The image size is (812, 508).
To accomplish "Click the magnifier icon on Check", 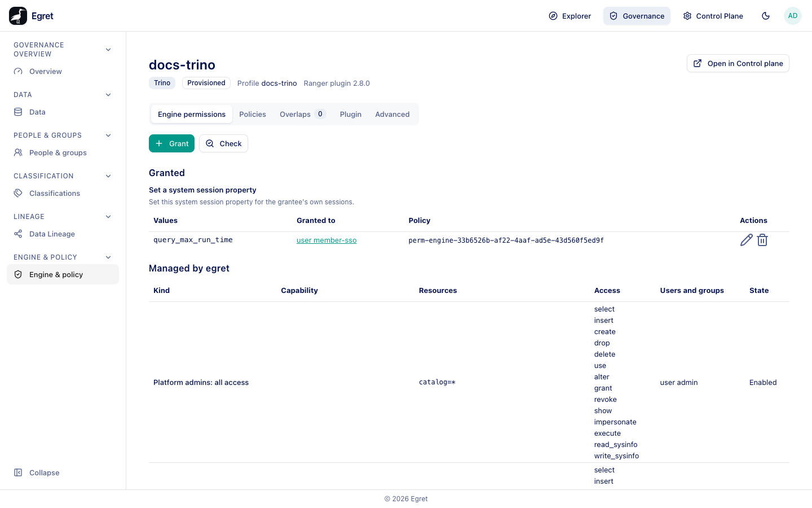I will click(210, 143).
